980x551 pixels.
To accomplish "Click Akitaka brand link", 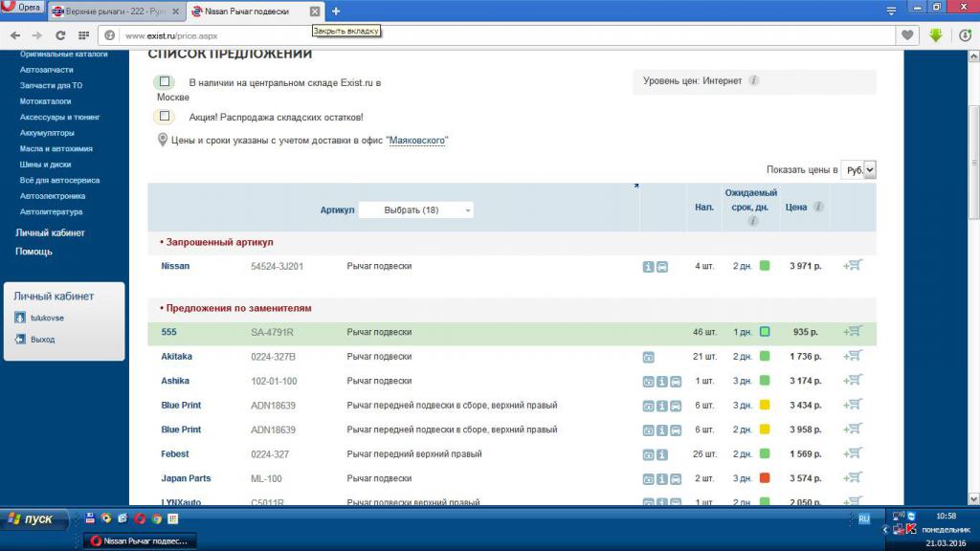I will click(176, 356).
